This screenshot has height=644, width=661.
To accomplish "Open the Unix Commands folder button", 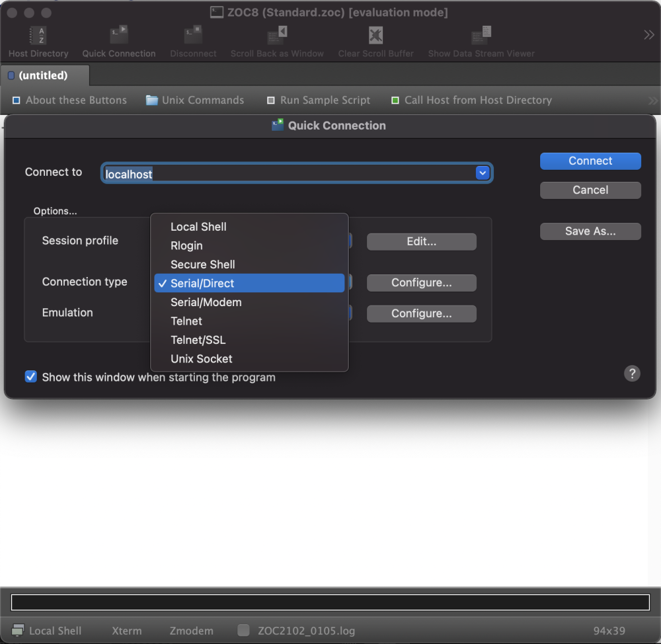I will (x=195, y=101).
